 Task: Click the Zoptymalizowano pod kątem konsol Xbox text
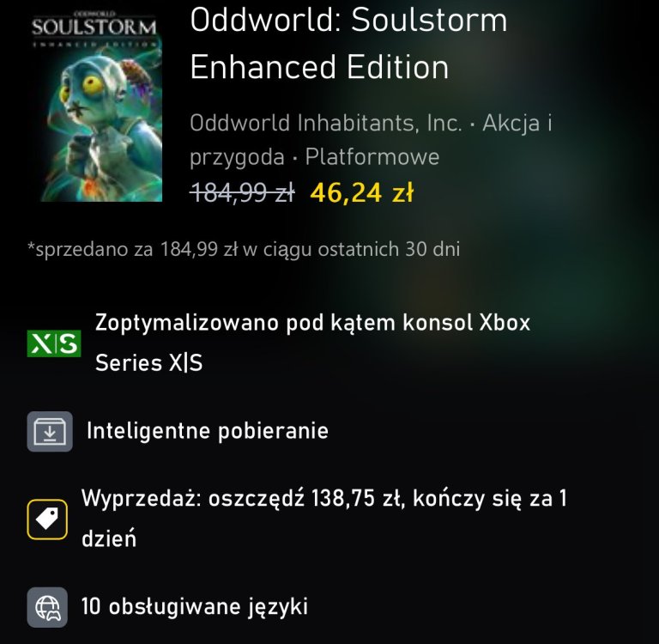(x=312, y=323)
